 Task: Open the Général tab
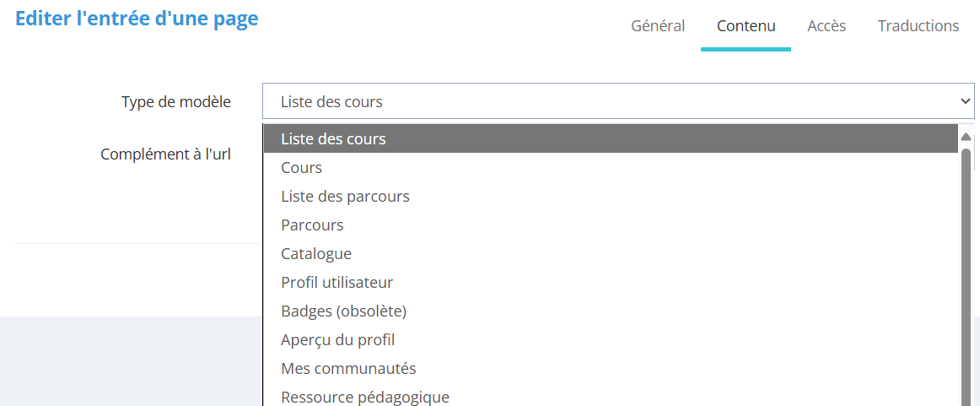click(658, 26)
